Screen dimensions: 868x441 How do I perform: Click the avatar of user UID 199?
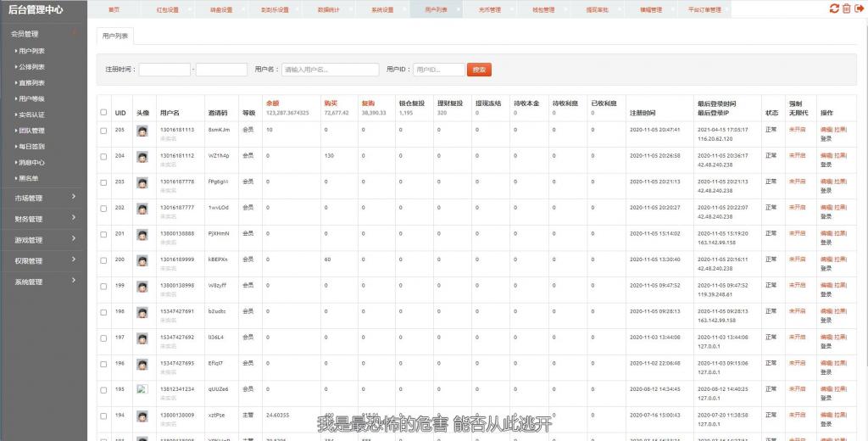(x=142, y=287)
